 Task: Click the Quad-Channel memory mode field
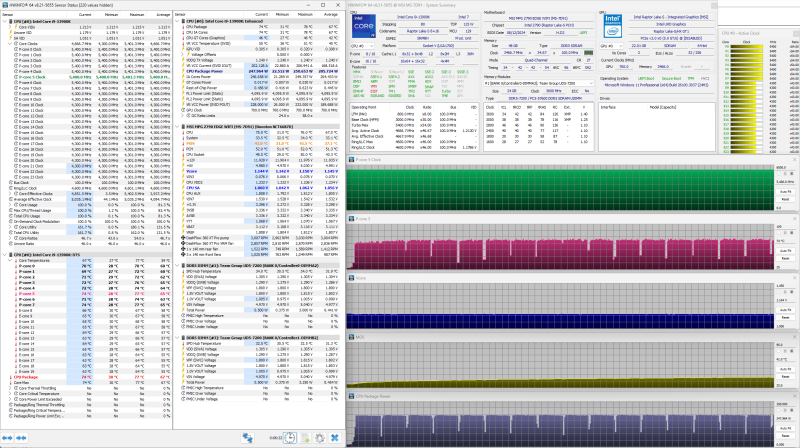tap(536, 60)
